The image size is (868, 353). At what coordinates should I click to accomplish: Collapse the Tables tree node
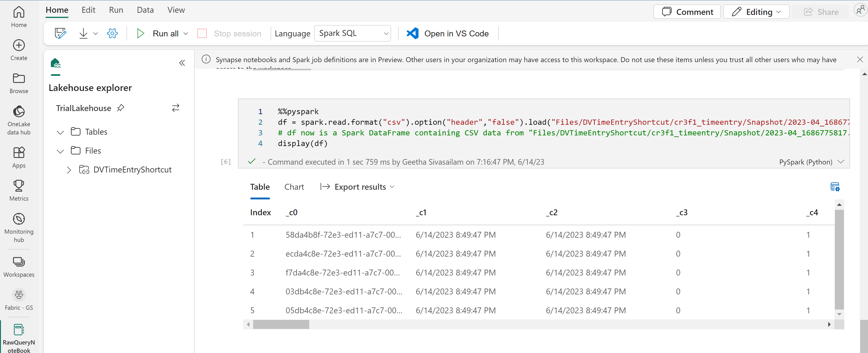[60, 132]
